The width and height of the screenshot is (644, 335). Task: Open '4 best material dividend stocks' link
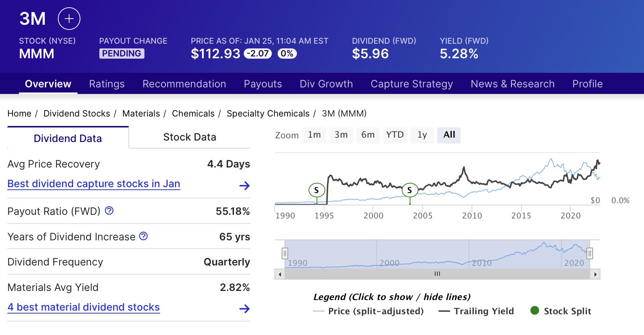tap(84, 307)
